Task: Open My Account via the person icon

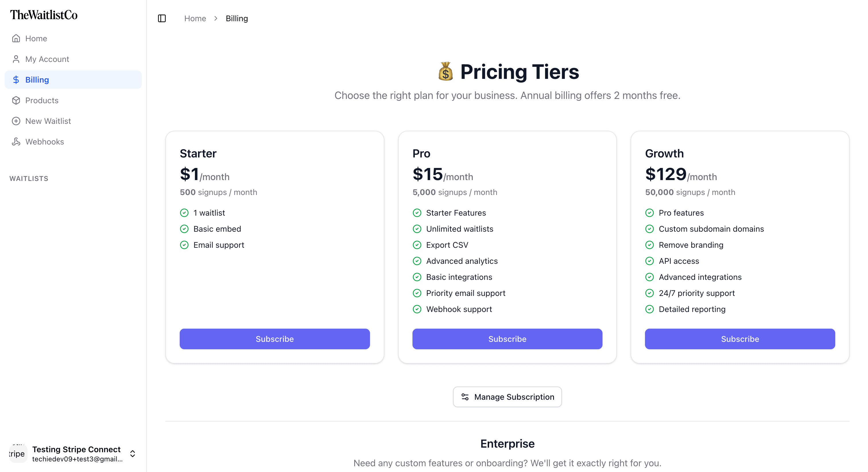Action: (17, 59)
